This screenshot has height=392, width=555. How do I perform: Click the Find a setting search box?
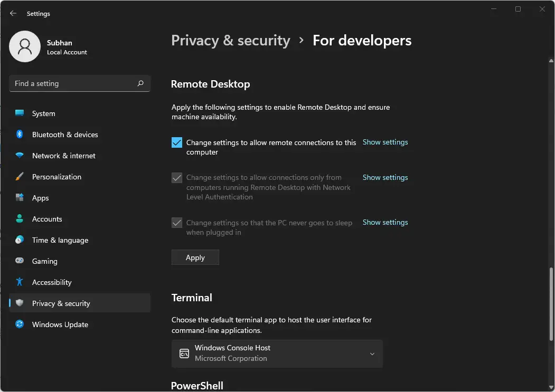80,83
